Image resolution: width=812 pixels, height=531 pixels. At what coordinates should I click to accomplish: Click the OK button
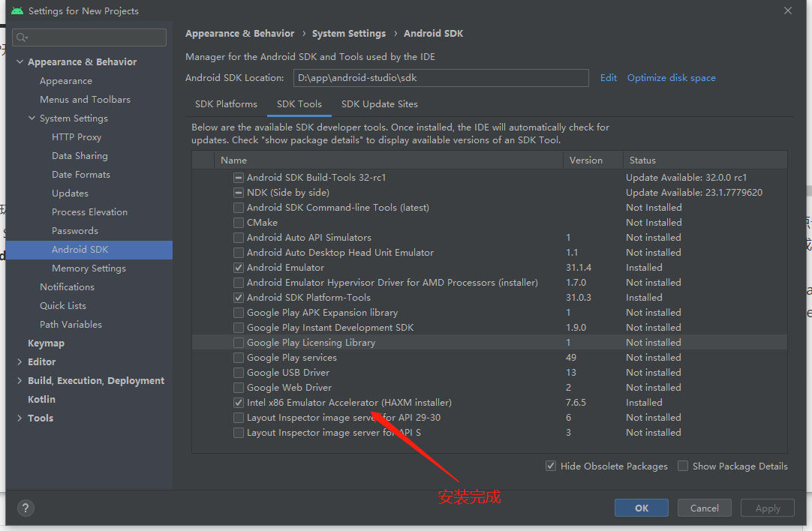click(641, 508)
